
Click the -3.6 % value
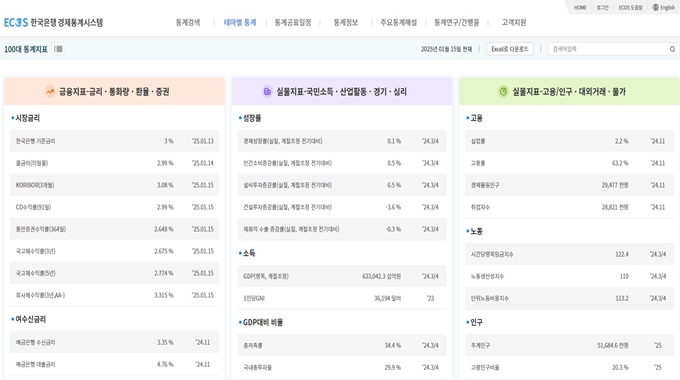[393, 207]
